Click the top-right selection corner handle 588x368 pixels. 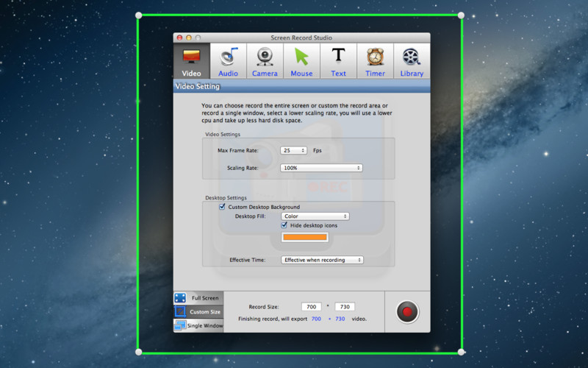point(461,15)
